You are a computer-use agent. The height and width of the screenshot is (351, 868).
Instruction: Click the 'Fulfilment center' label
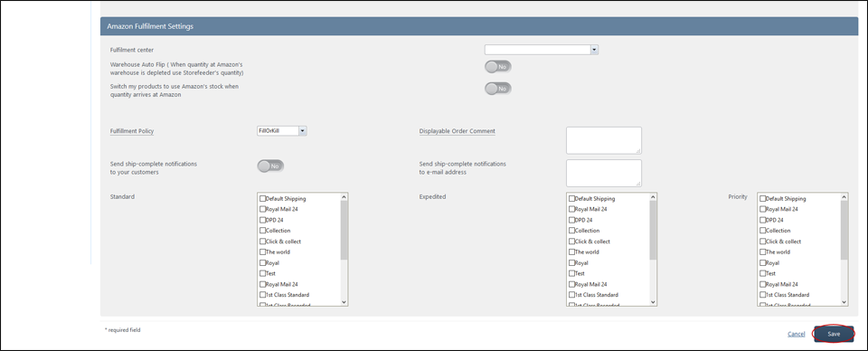click(x=132, y=50)
